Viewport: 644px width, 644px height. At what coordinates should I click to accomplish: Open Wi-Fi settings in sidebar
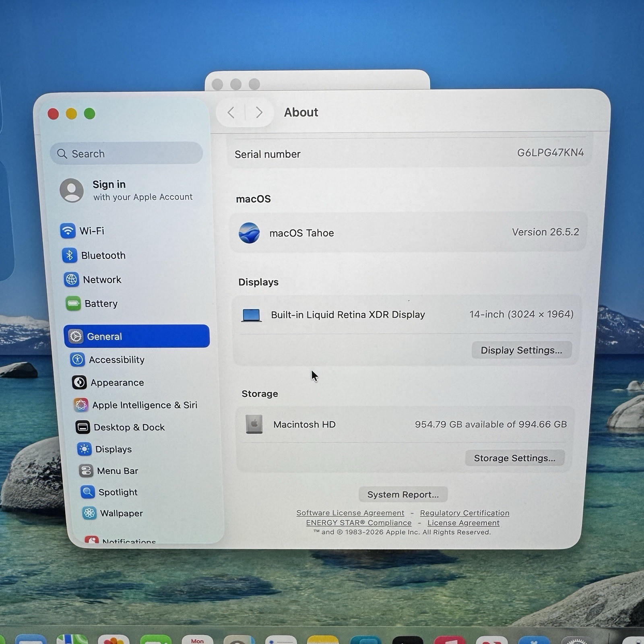83,231
